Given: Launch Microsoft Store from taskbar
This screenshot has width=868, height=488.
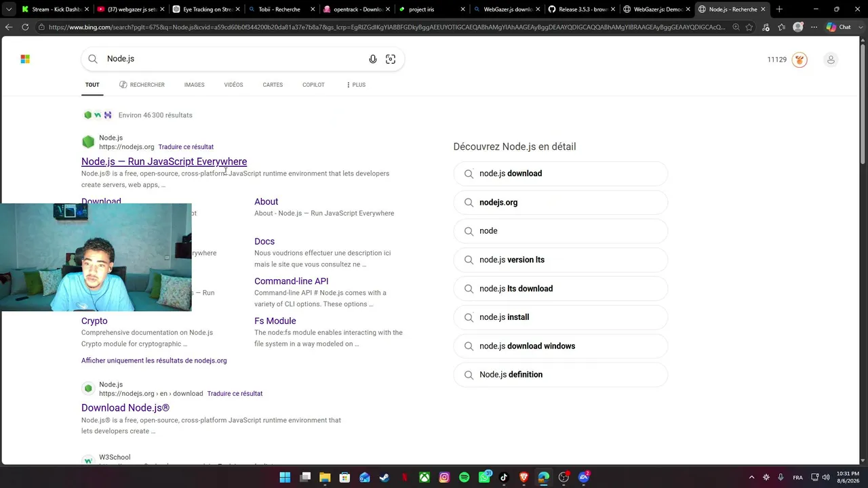Looking at the screenshot, I should tap(344, 477).
